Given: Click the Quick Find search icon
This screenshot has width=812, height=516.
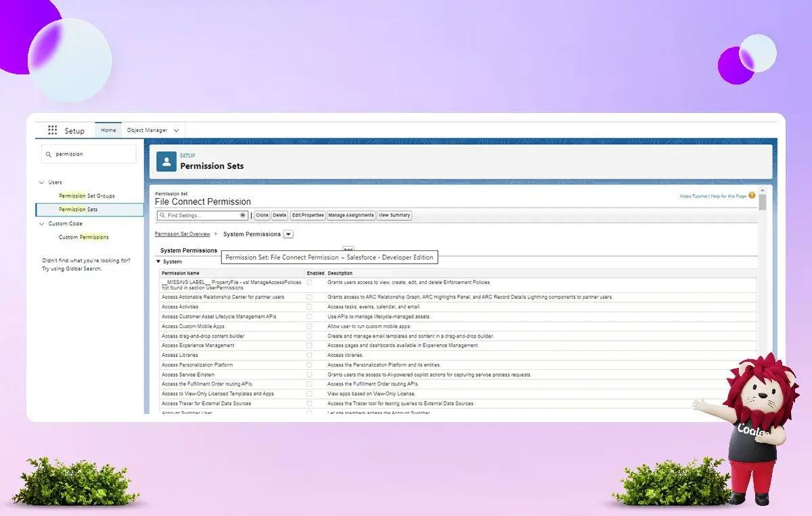Looking at the screenshot, I should (x=48, y=154).
